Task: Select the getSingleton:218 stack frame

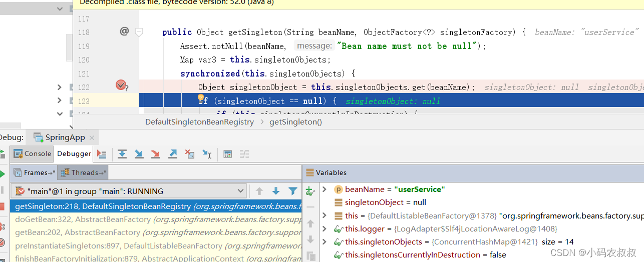Action: [x=156, y=206]
